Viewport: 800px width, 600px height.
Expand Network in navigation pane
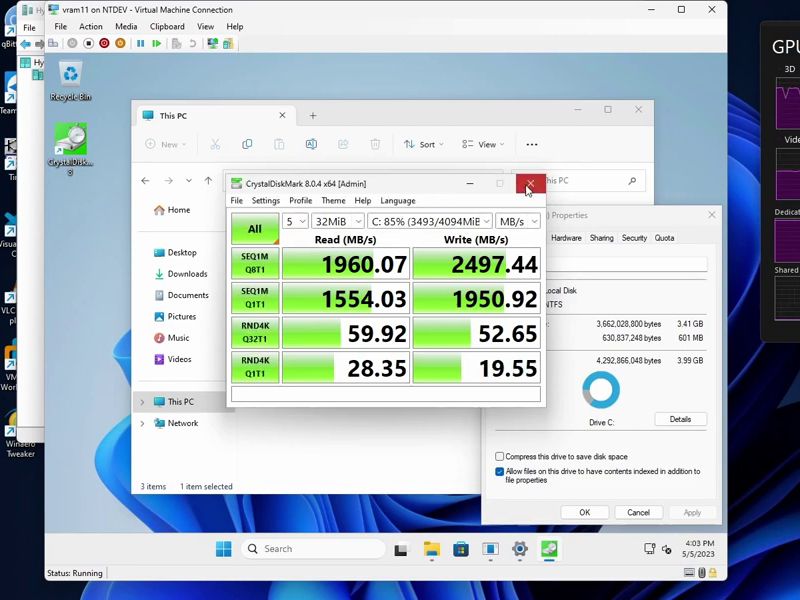[142, 423]
